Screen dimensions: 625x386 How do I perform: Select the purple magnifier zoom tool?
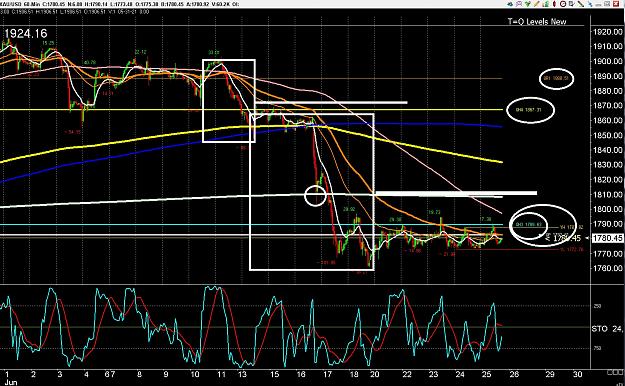519,4
